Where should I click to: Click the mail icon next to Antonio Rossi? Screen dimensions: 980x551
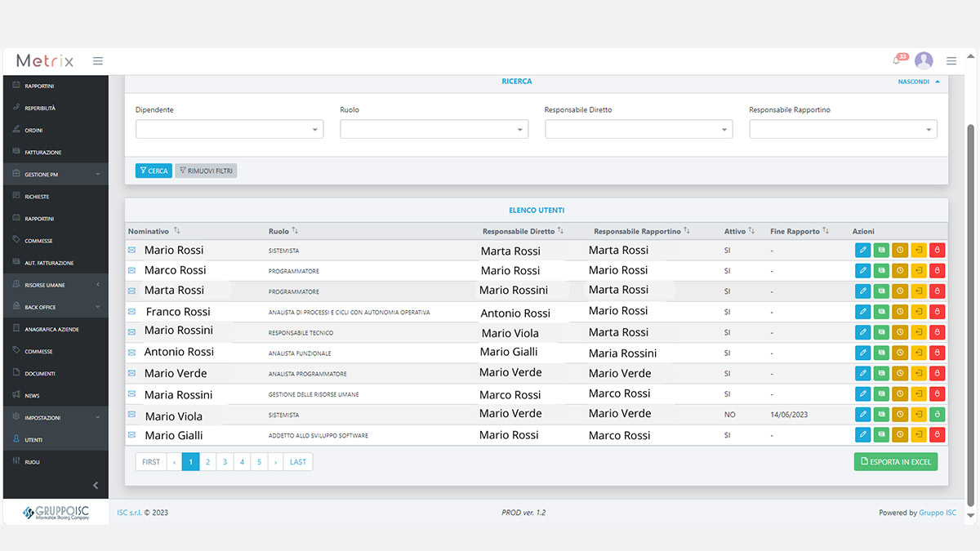tap(131, 352)
